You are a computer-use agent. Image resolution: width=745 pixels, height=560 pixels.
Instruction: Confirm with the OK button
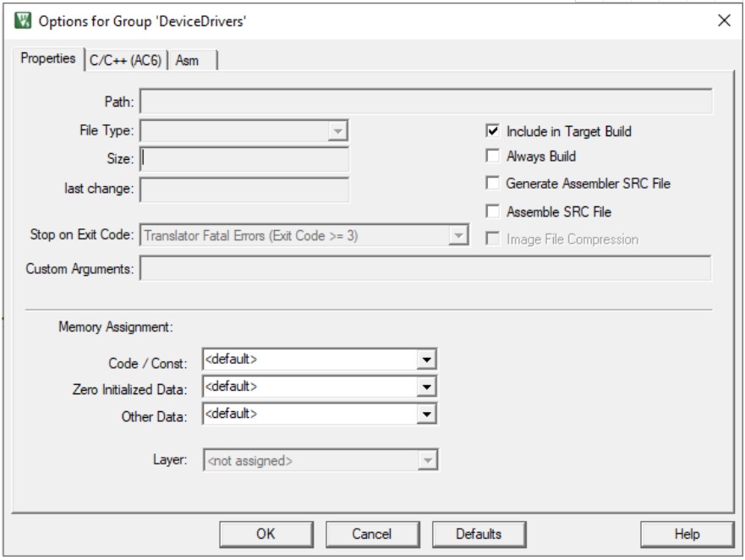(266, 534)
